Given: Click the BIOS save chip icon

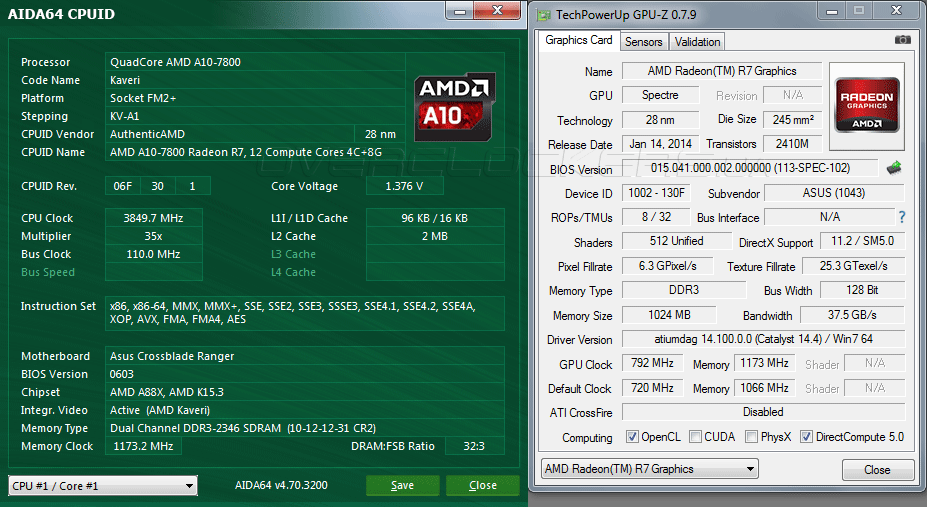Looking at the screenshot, I should tap(894, 168).
